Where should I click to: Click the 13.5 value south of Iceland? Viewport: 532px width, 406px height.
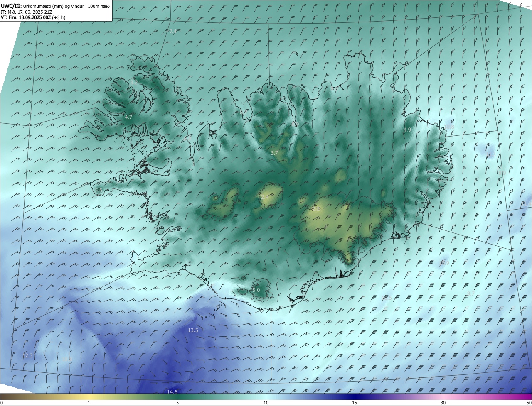pyautogui.click(x=193, y=330)
